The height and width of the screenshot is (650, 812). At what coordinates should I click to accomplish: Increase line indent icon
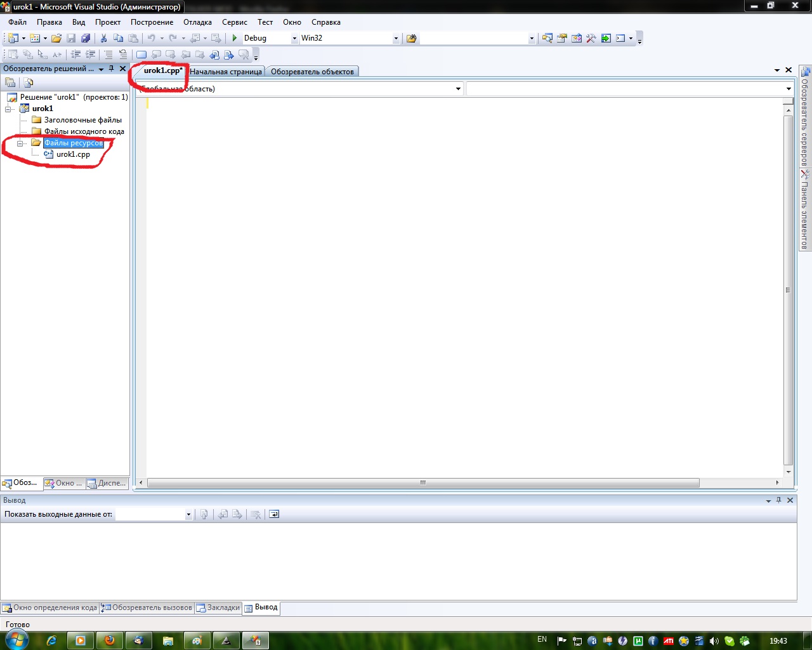[90, 55]
